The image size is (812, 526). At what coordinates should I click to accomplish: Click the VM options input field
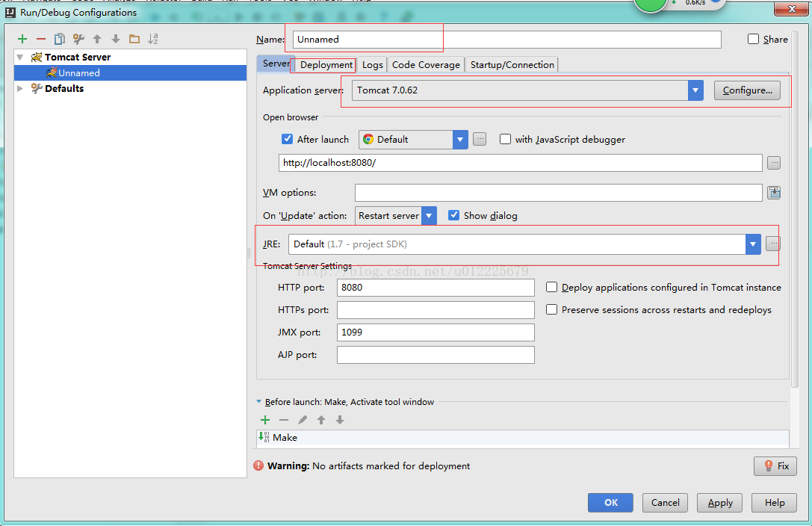(x=558, y=193)
